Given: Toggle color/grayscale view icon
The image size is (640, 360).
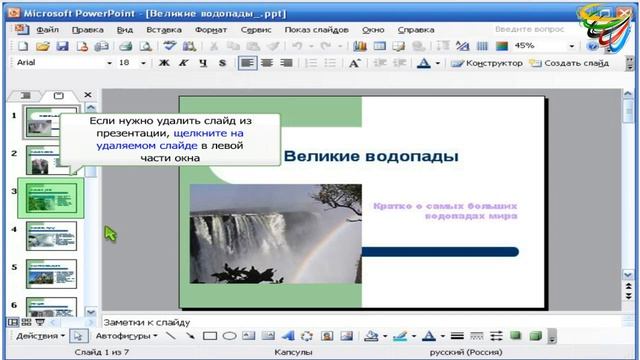Looking at the screenshot, I should [502, 46].
